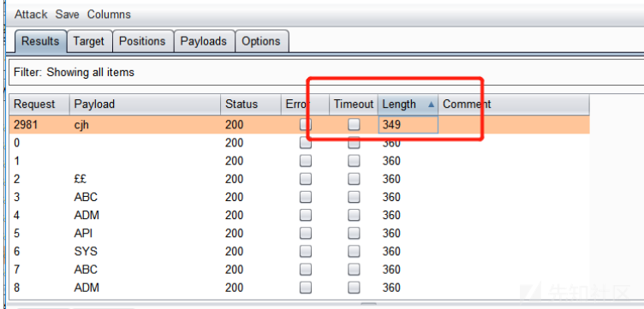Switch to the Payloads tab

[204, 41]
